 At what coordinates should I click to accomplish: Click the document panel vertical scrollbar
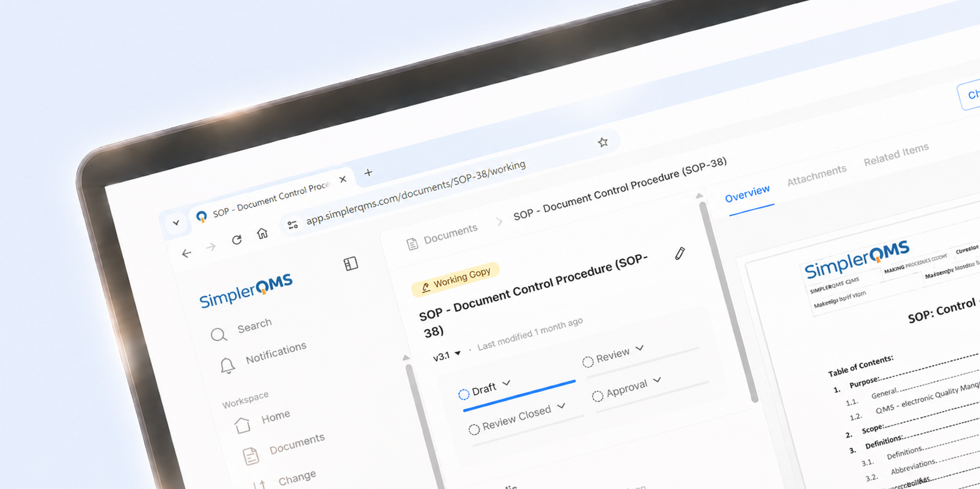click(x=728, y=301)
